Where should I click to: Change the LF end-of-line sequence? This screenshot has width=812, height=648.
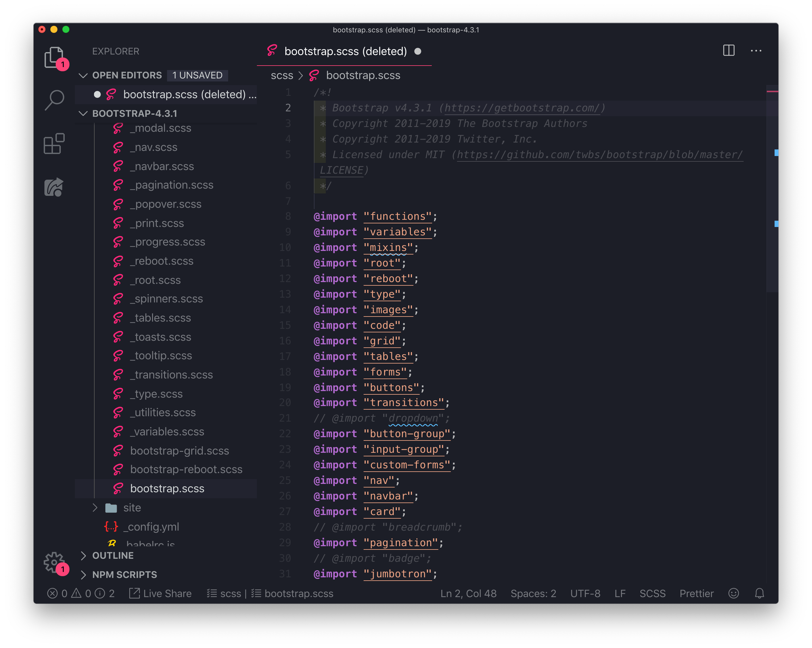point(619,594)
